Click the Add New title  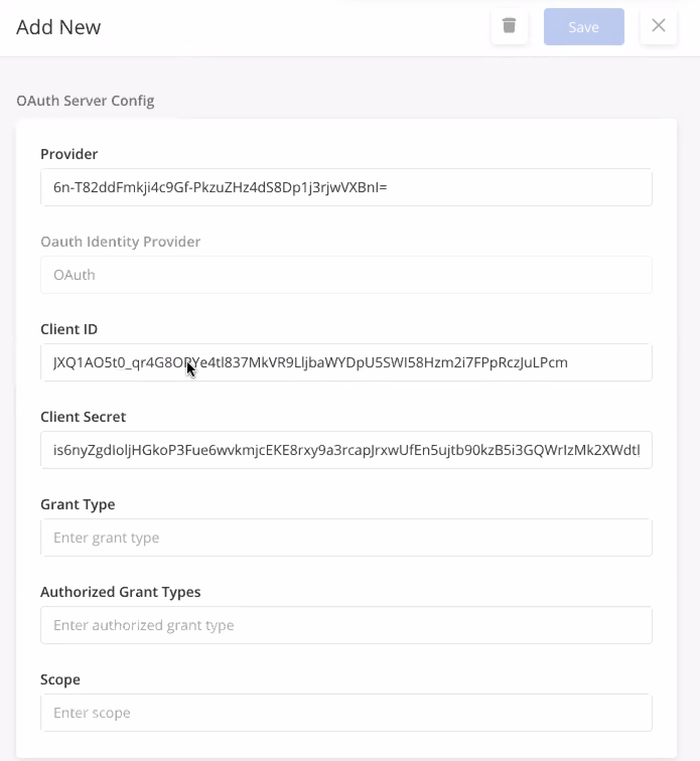tap(58, 27)
